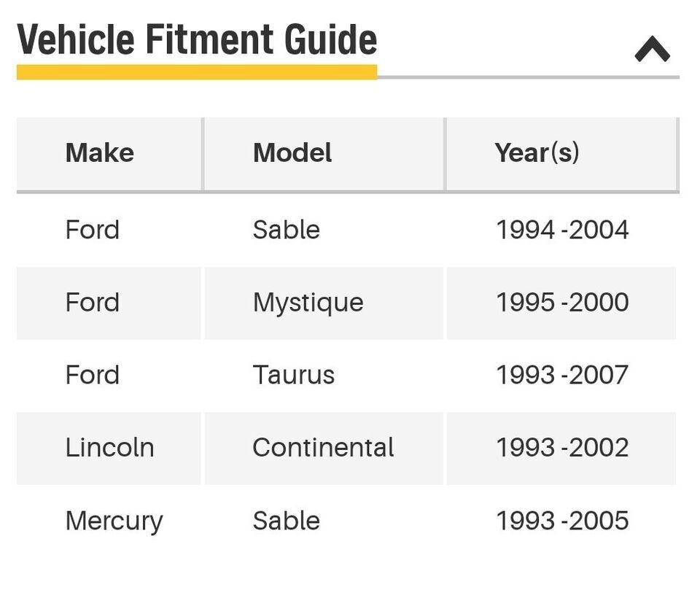Click the 1994 -2004 year range
The width and height of the screenshot is (700, 598).
pyautogui.click(x=562, y=230)
